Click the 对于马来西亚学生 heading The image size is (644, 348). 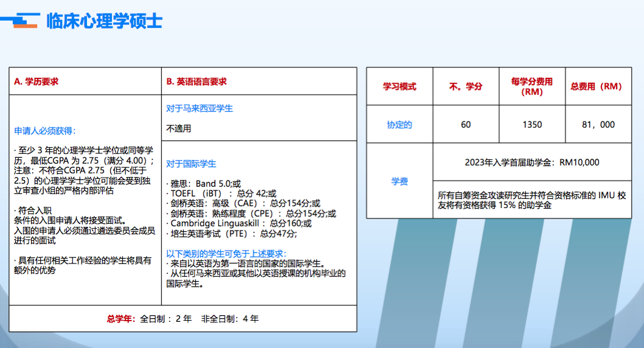tap(199, 108)
